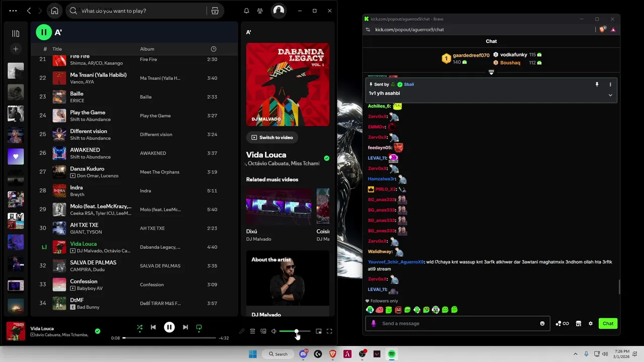Viewport: 644px width, 362px height.
Task: Collapse the pinned message chevron
Action: (x=610, y=95)
